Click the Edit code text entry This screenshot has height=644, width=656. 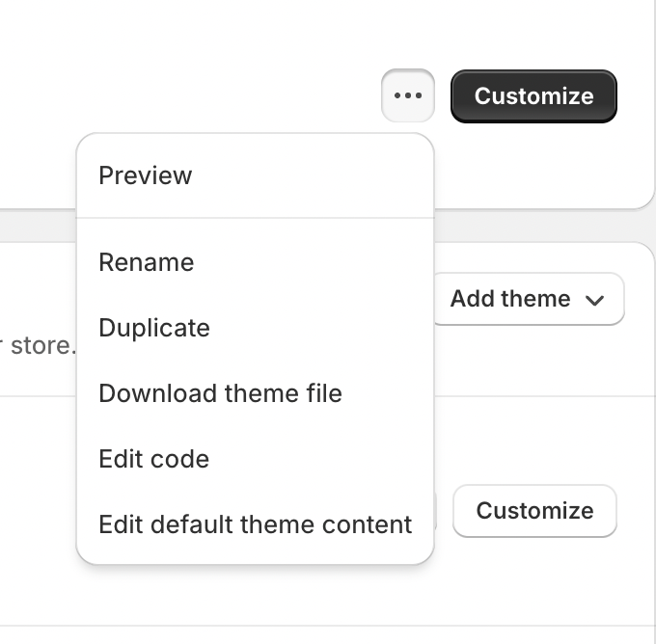pos(154,459)
